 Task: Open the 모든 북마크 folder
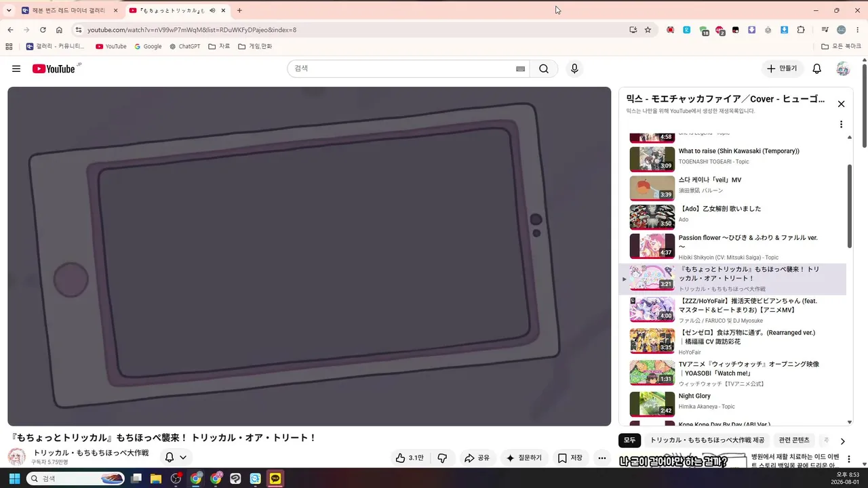click(842, 47)
